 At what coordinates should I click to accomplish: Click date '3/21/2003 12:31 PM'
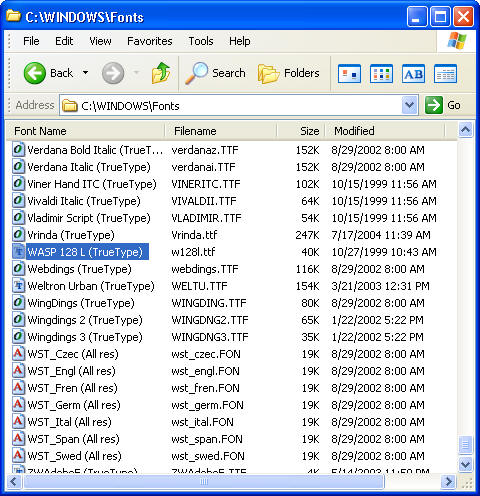point(380,286)
